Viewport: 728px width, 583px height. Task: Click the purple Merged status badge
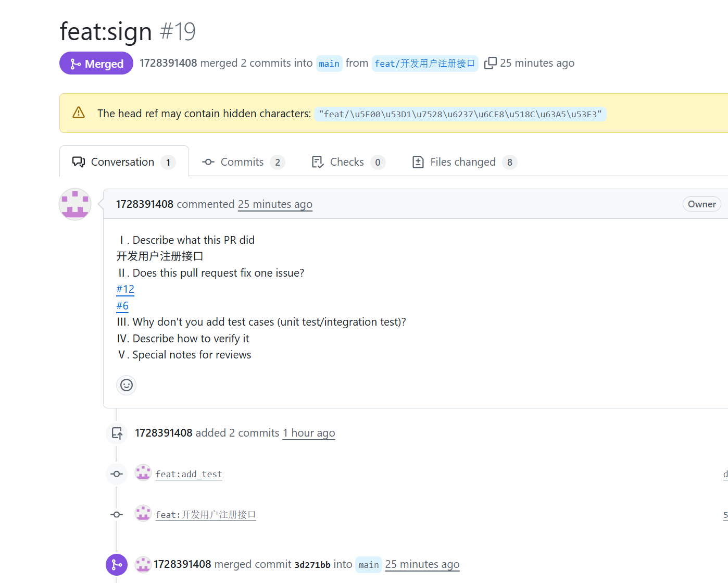(x=96, y=63)
